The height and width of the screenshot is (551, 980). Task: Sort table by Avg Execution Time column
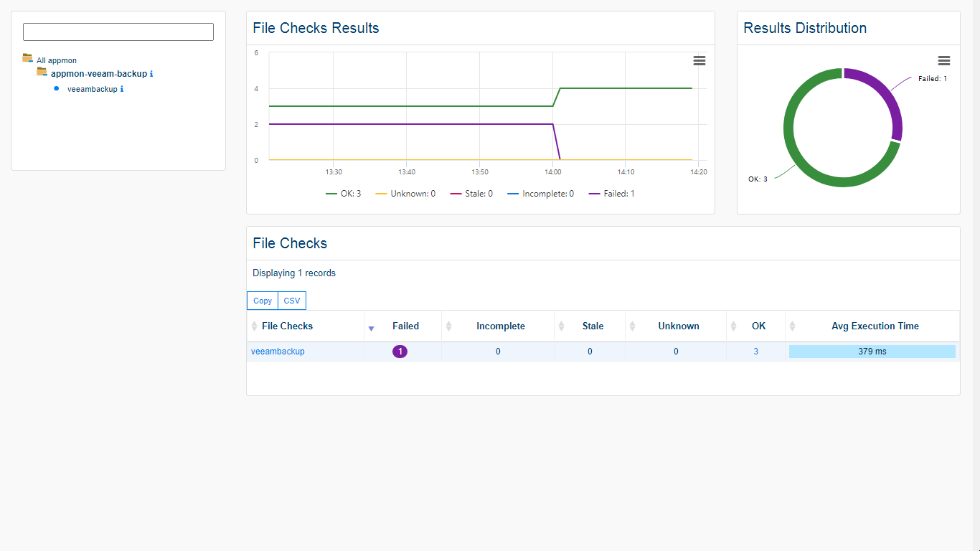click(x=875, y=326)
